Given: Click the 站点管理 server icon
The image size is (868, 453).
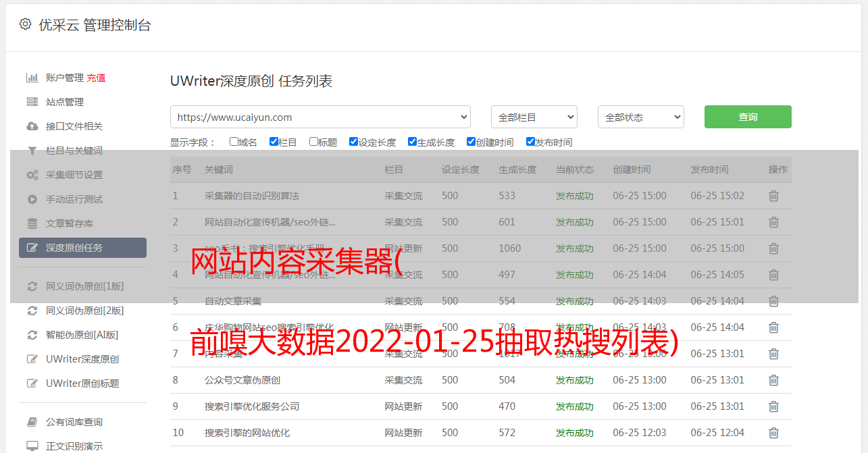Looking at the screenshot, I should (32, 102).
